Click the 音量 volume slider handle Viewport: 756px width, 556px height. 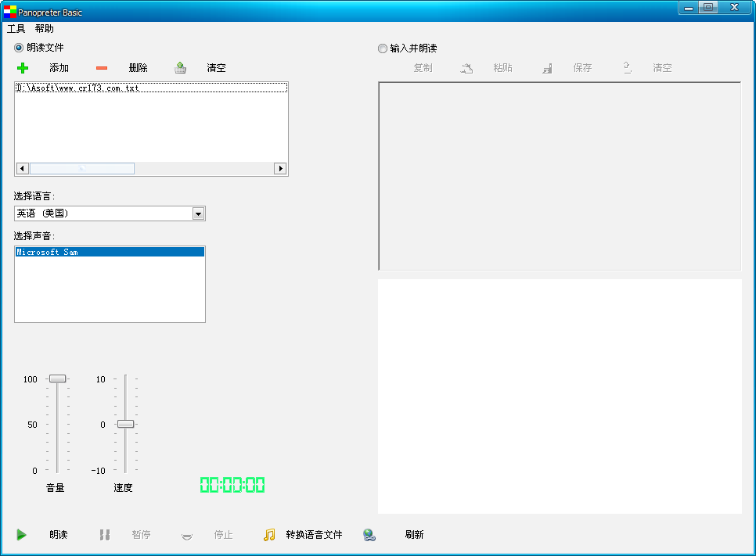click(x=57, y=378)
